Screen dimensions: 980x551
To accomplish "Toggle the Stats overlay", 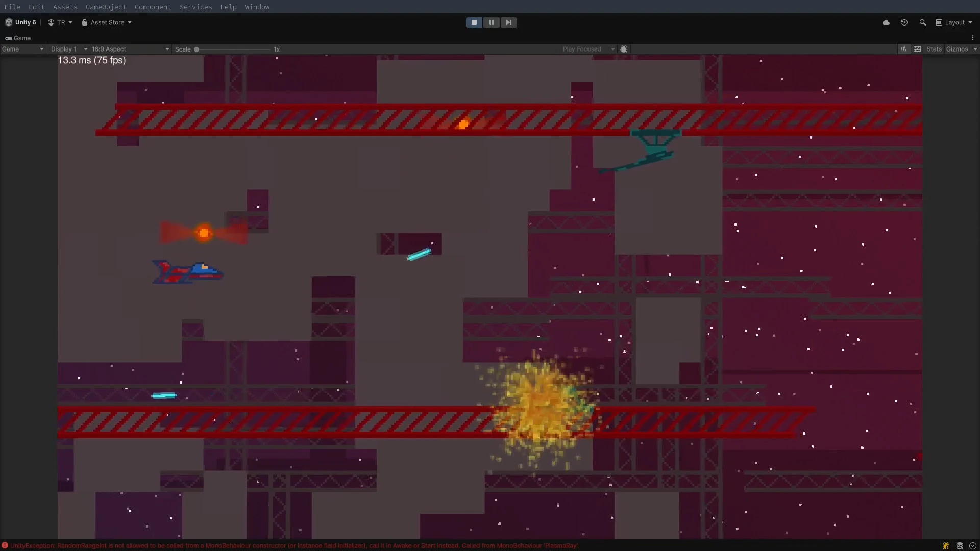I will 934,48.
